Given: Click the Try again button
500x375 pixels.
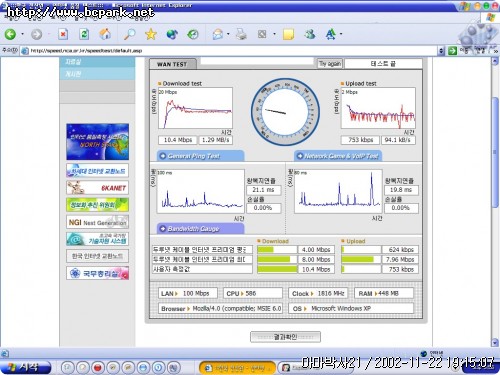Looking at the screenshot, I should (330, 64).
